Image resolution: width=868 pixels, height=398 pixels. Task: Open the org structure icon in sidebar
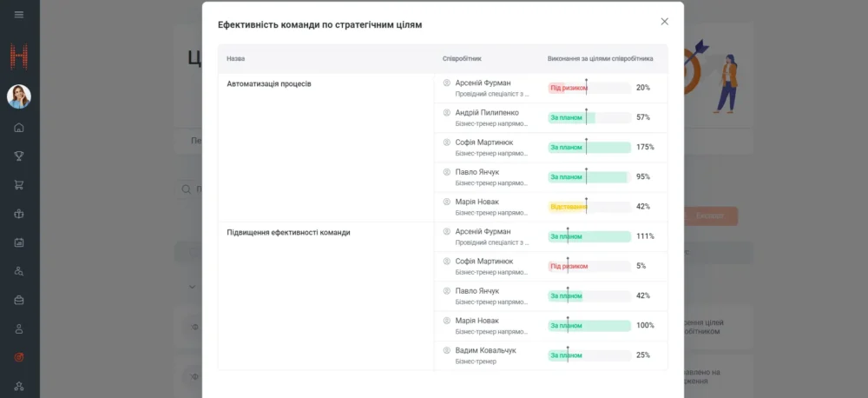click(x=19, y=386)
